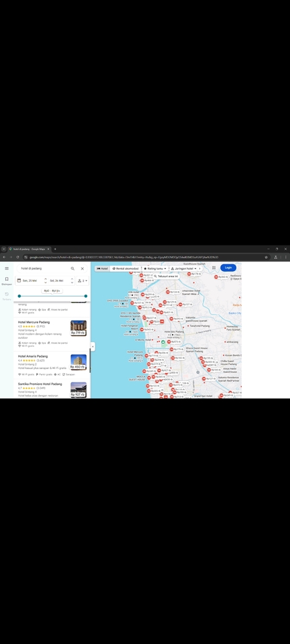The image size is (290, 644).
Task: Click the Rp 134 rb map price pin
Action: pos(173,292)
